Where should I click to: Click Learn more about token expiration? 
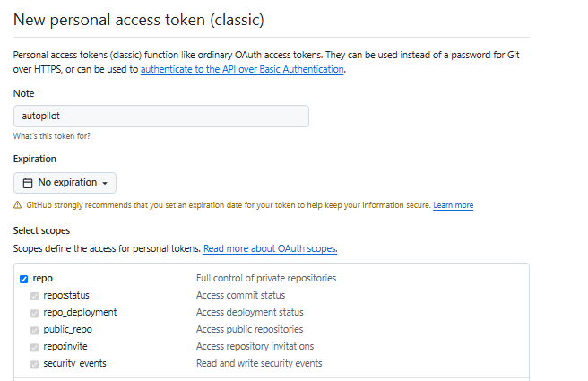click(x=453, y=205)
